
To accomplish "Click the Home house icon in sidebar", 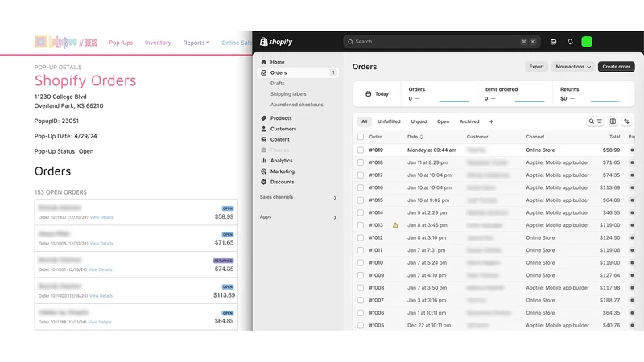I will [264, 62].
